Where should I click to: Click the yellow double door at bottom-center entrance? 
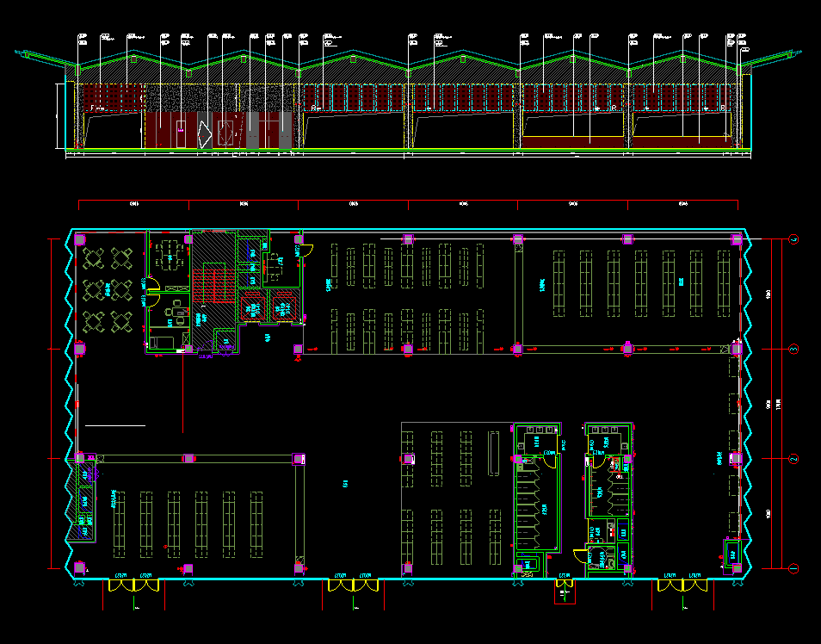point(353,585)
